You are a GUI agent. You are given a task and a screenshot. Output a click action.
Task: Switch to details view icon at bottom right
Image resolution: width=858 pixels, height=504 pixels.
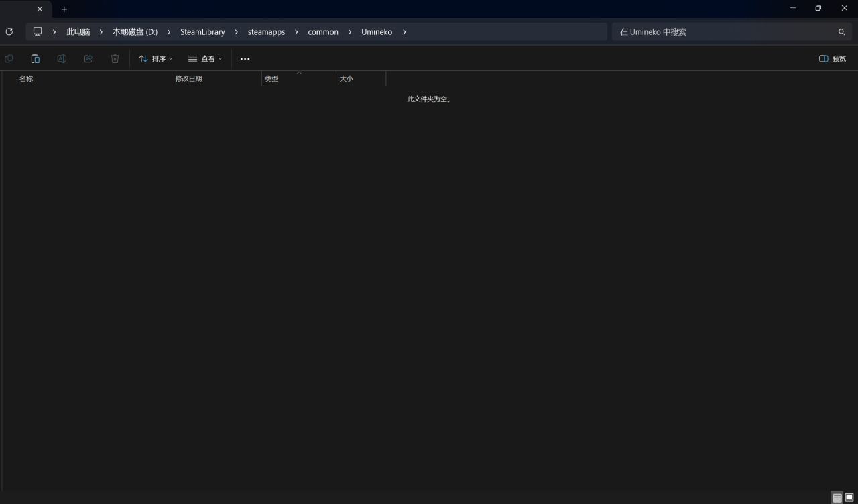coord(837,497)
